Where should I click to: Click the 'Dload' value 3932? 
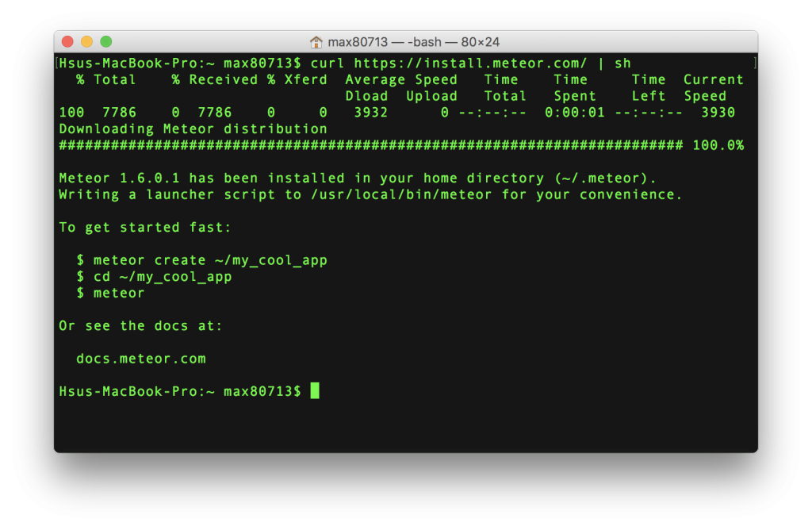click(x=371, y=113)
